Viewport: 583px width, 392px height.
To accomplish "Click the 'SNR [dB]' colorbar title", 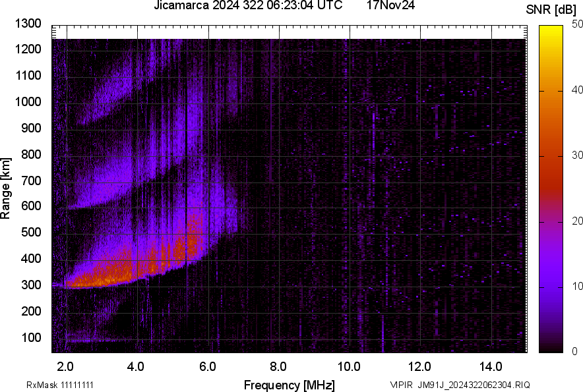I will click(x=551, y=10).
